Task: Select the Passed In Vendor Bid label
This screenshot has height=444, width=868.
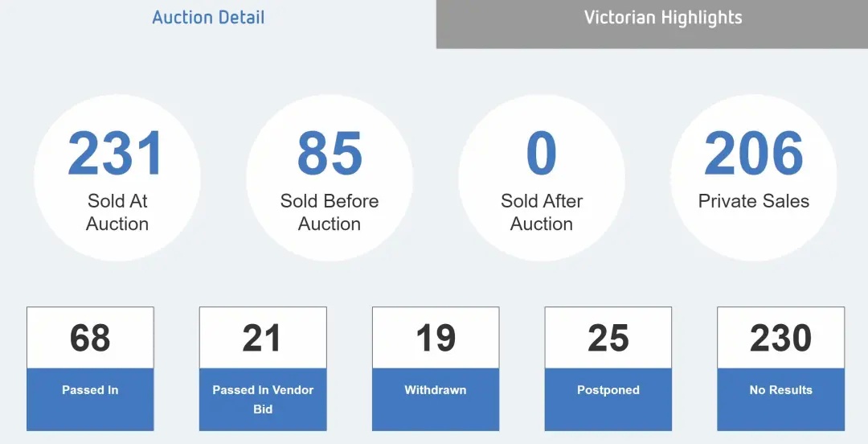Action: tap(263, 399)
